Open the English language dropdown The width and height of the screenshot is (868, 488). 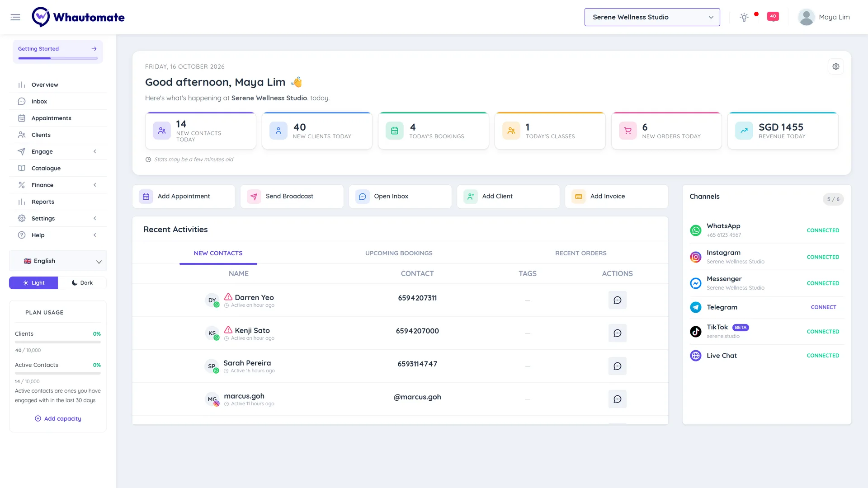(58, 261)
